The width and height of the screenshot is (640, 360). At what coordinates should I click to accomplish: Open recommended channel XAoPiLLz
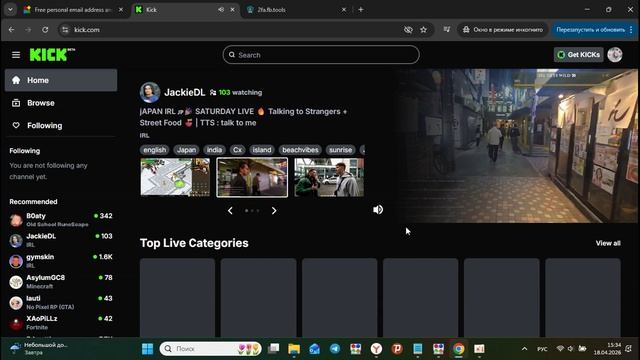61,323
